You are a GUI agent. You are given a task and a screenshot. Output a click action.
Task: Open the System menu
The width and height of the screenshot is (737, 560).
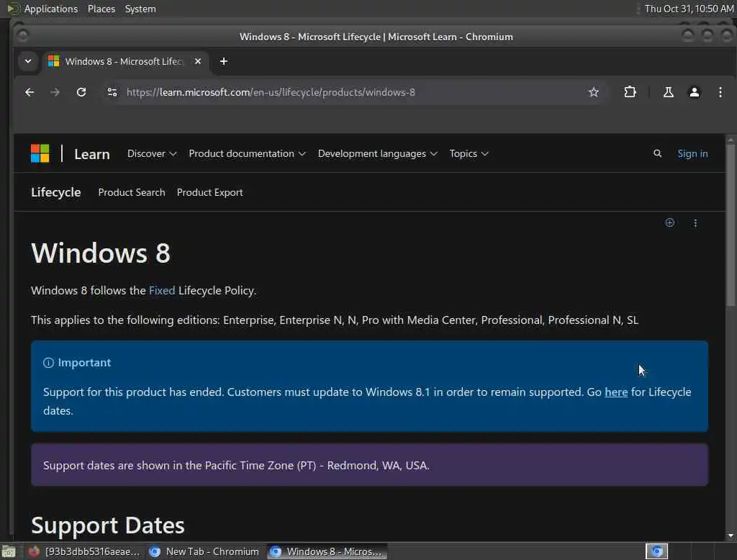click(x=140, y=9)
